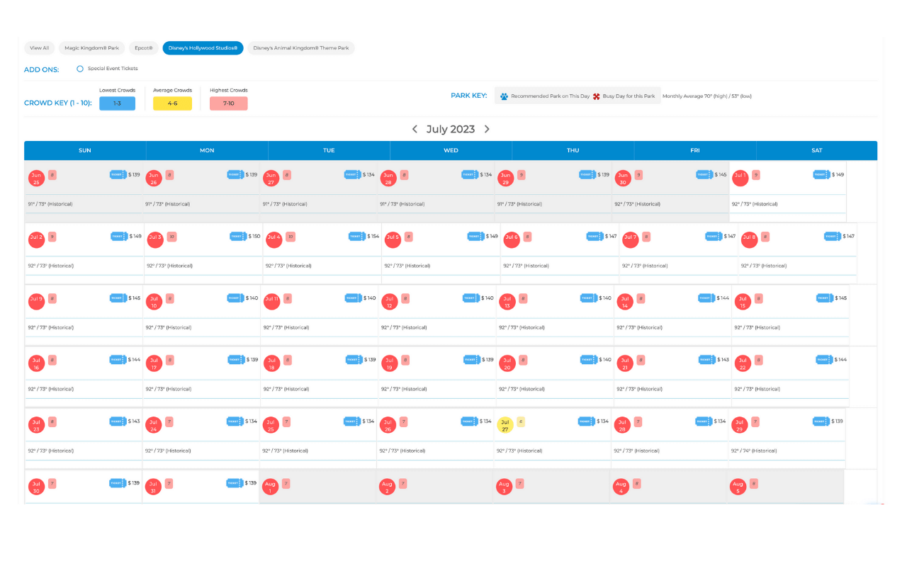Click the ticket icon for Jun 25

click(118, 174)
